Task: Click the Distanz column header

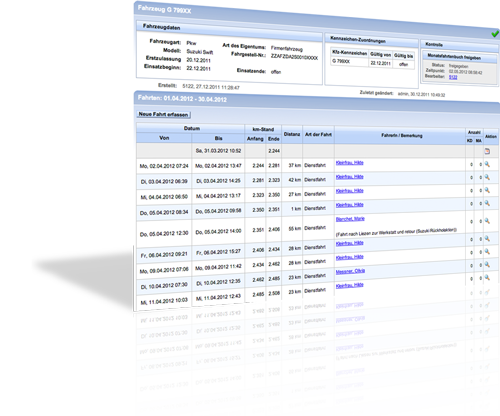Action: pos(292,134)
